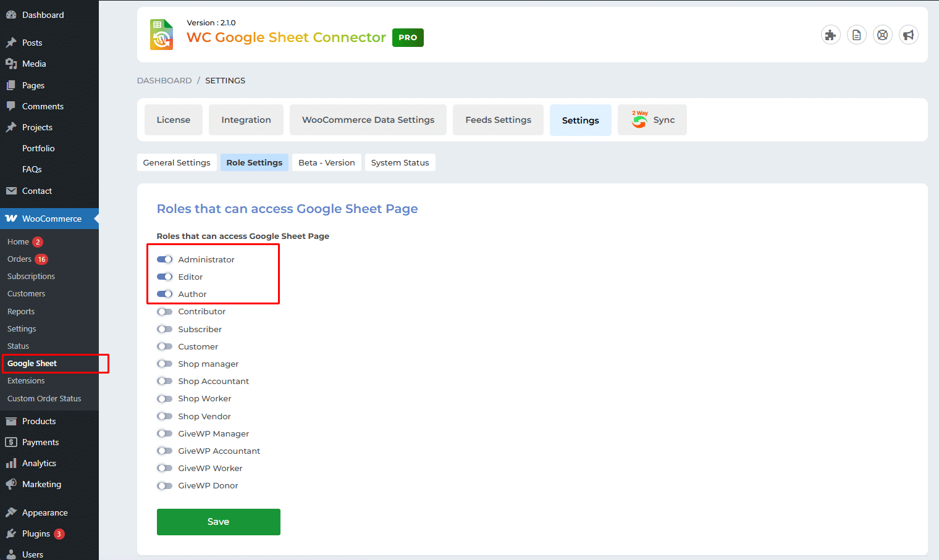Screen dimensions: 939x560
Task: Open the WooCommerce Data Settings tab
Action: [368, 120]
